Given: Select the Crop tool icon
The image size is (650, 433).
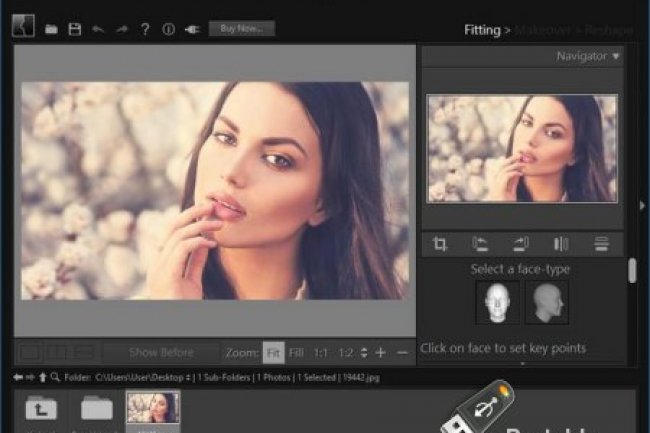Looking at the screenshot, I should click(440, 244).
